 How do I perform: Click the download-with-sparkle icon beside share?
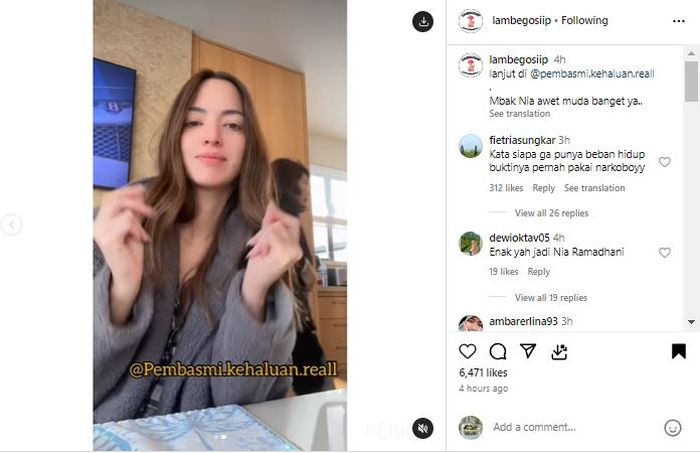559,352
